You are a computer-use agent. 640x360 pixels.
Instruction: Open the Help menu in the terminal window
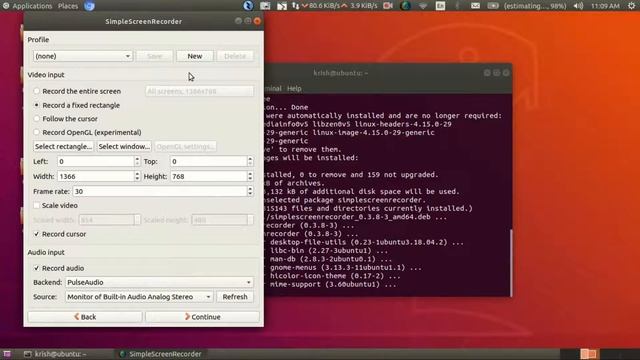(x=294, y=88)
